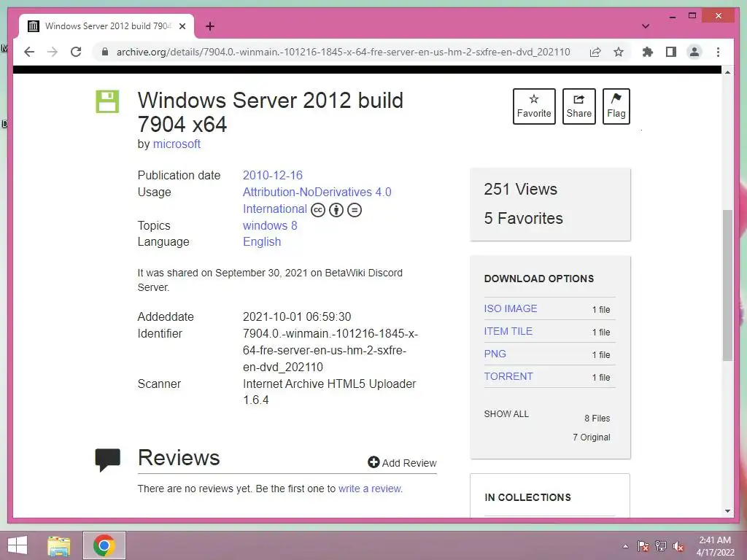Share this page using address bar share icon
Screen dimensions: 747x560
pyautogui.click(x=595, y=52)
